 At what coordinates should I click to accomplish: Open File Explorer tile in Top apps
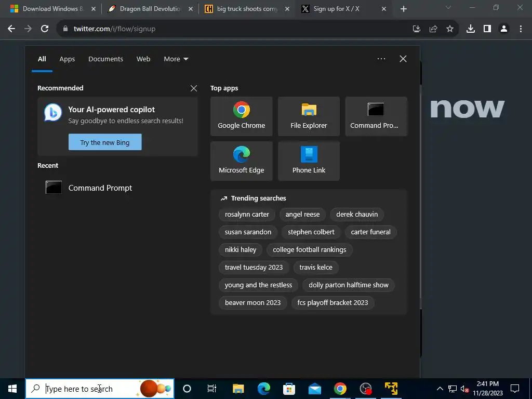click(x=309, y=116)
